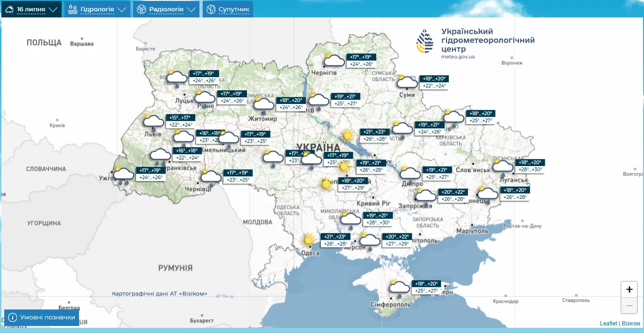The width and height of the screenshot is (644, 333).
Task: Click the info icon in Умовні позначки
Action: [13, 317]
